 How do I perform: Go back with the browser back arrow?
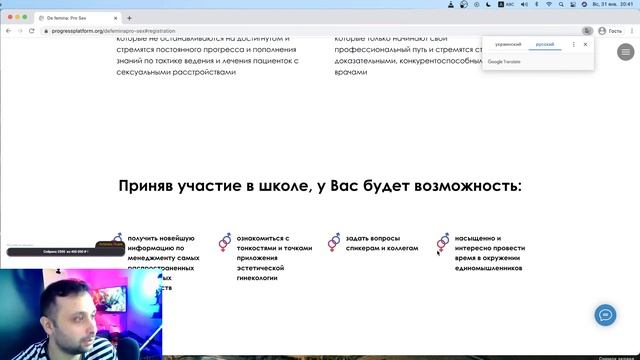tap(9, 31)
